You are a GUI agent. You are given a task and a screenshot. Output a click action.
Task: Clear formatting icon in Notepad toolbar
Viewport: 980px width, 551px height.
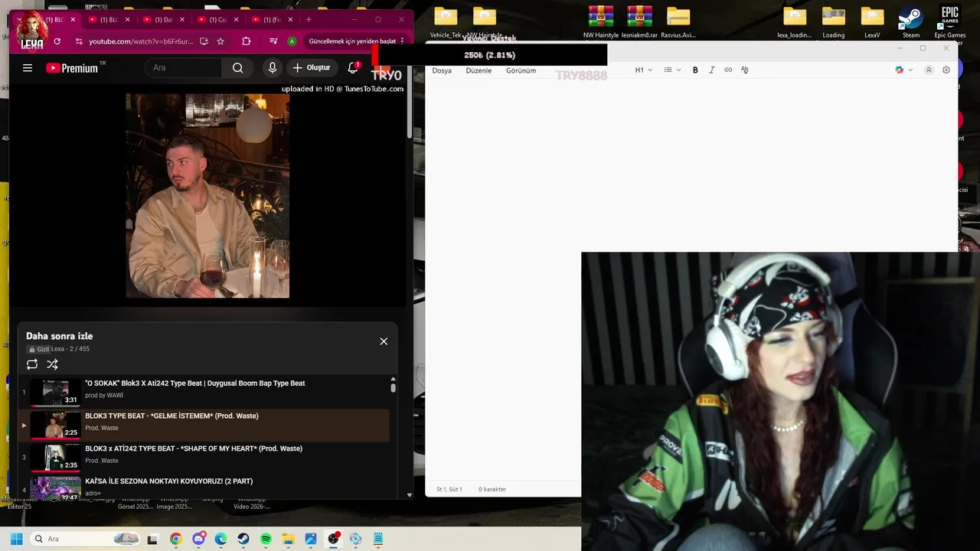(745, 70)
